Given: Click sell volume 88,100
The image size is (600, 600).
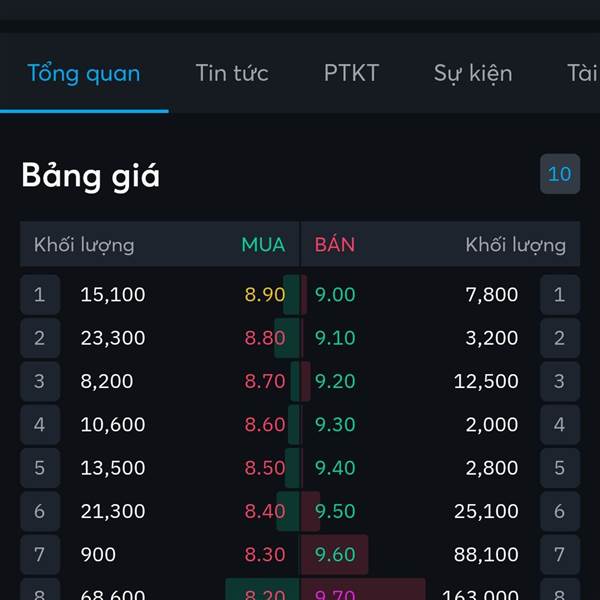Looking at the screenshot, I should pos(486,554).
